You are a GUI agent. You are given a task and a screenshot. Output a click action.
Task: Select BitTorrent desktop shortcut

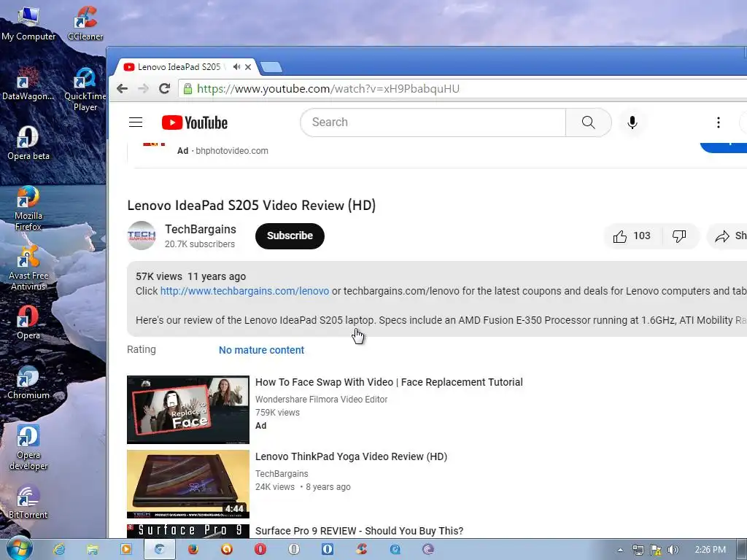click(x=28, y=502)
